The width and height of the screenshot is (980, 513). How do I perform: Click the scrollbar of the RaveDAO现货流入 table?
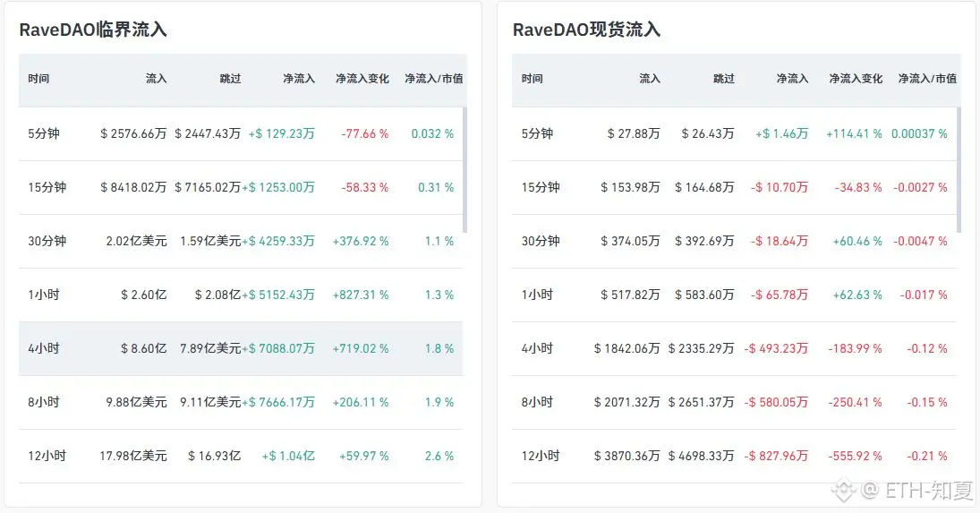click(x=959, y=169)
